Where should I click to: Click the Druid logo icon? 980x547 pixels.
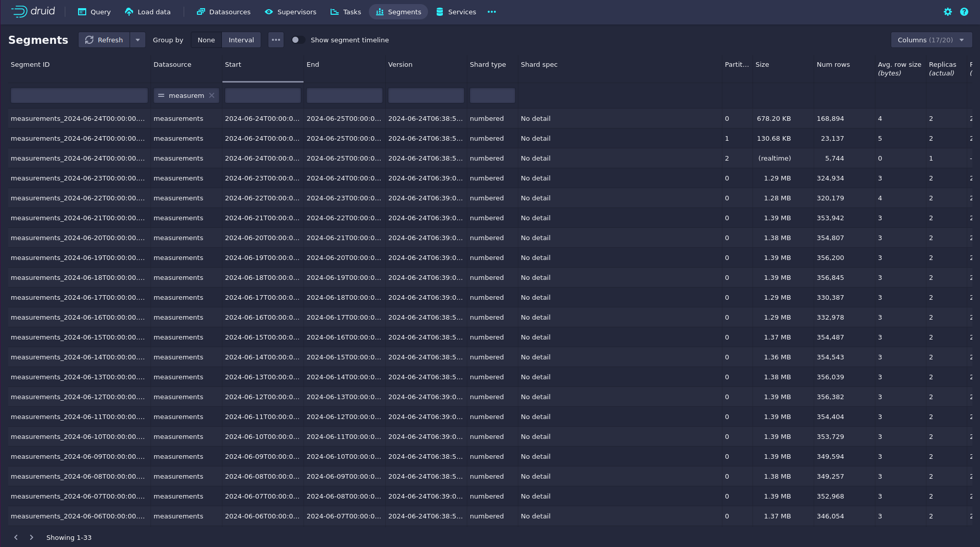[x=19, y=12]
